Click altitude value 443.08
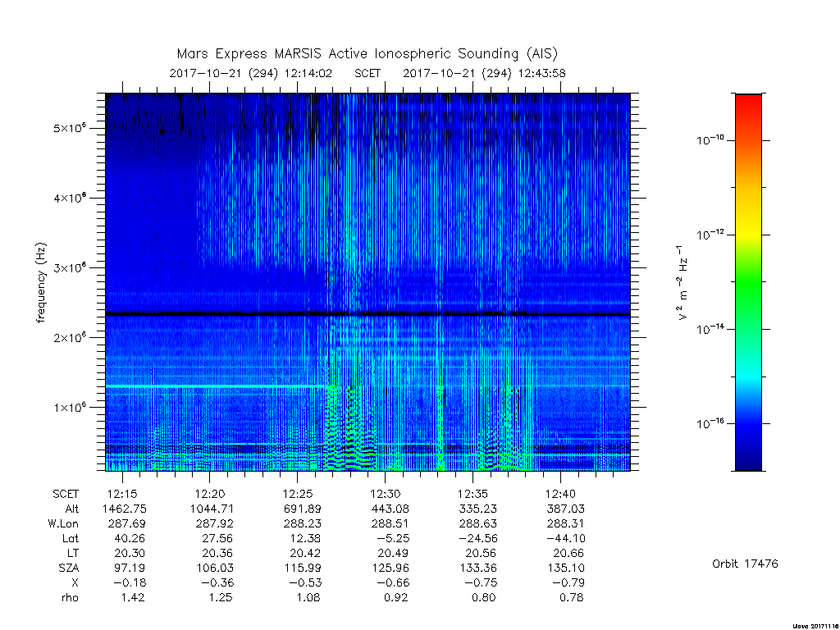840x630 pixels. click(x=390, y=509)
